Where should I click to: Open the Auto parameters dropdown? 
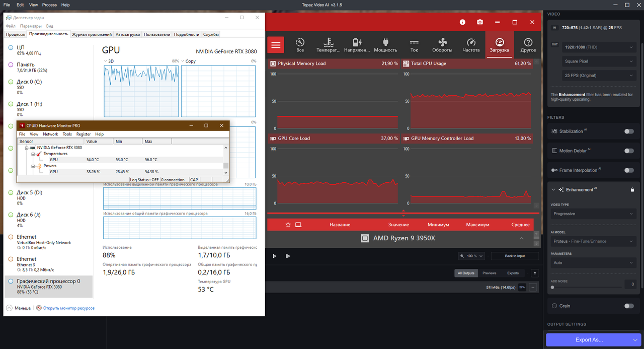[594, 263]
